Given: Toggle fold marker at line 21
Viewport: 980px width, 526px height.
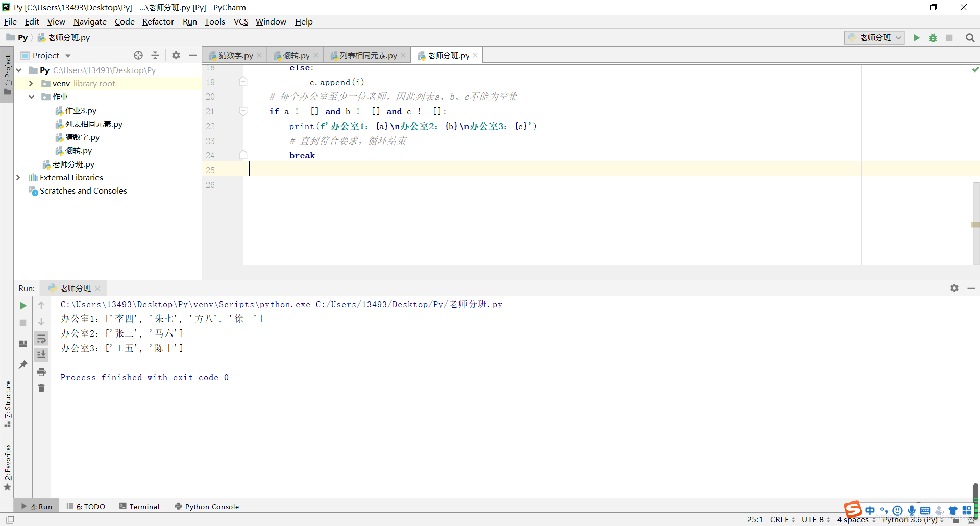Looking at the screenshot, I should [x=243, y=111].
